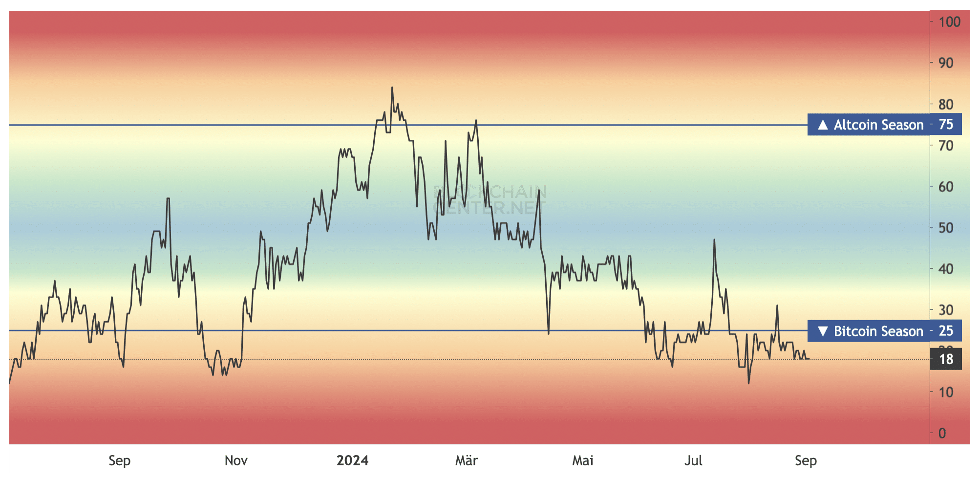Viewport: 980px width, 478px height.
Task: Select the current value 18 price tag
Action: coord(946,359)
